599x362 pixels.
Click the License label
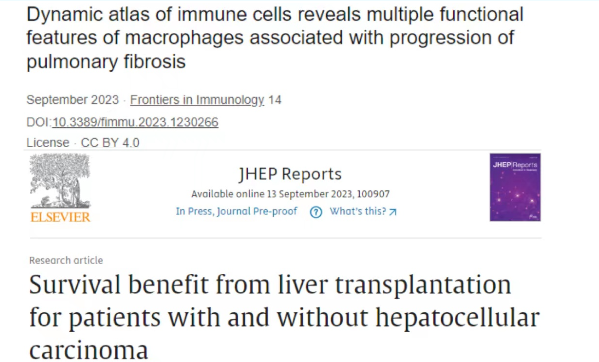coord(48,143)
